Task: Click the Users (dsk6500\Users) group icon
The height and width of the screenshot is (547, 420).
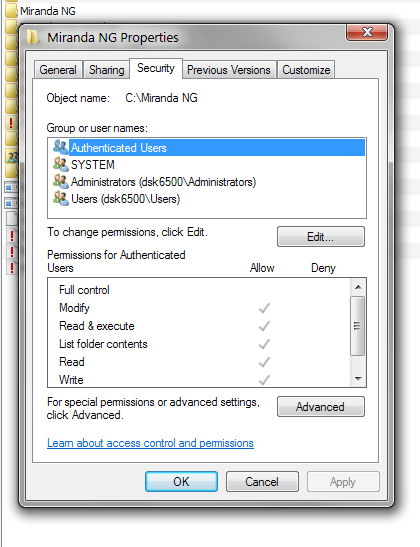Action: point(61,198)
